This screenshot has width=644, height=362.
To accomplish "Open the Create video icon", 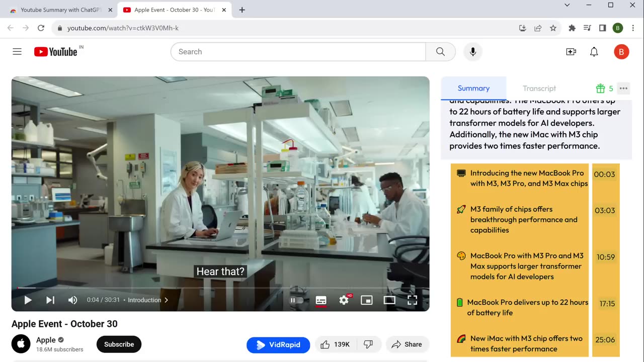I will point(571,52).
